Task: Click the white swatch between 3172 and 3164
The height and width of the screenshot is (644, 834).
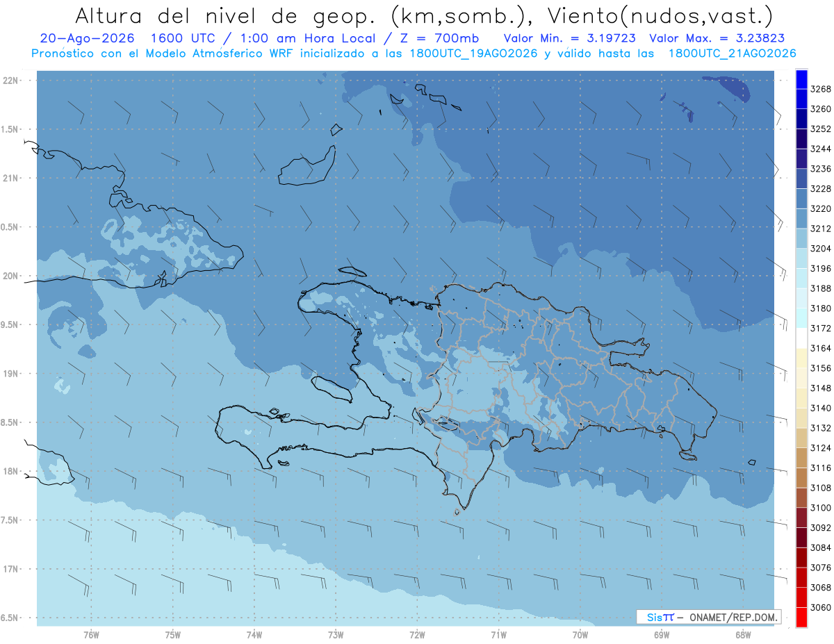Action: [x=801, y=338]
